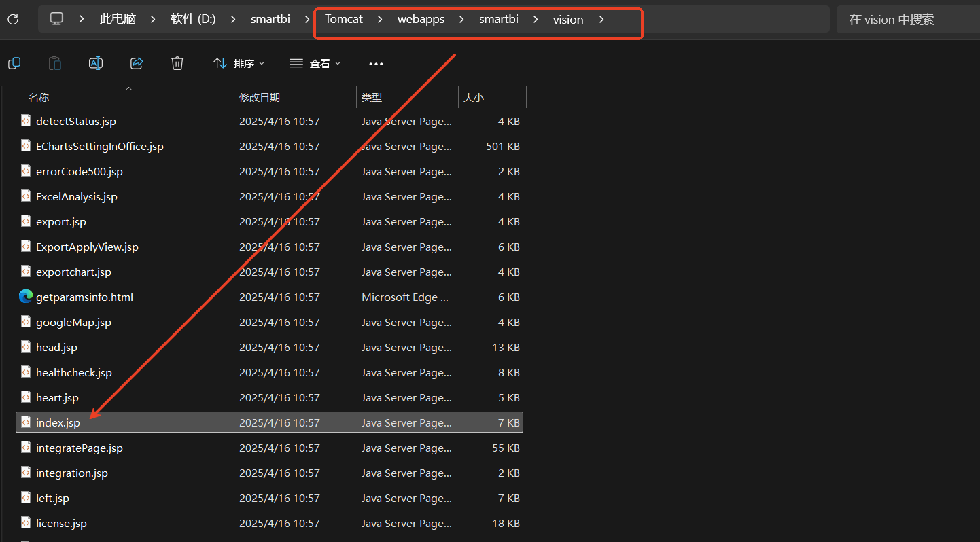Click the file icon of healthcheck.jsp
This screenshot has height=542, width=980.
click(x=26, y=372)
